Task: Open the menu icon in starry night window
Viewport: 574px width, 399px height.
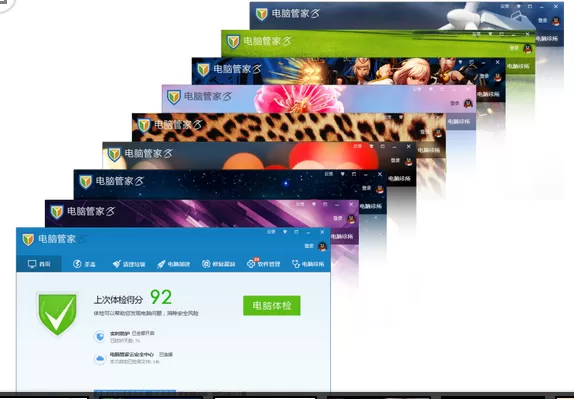Action: pyautogui.click(x=354, y=174)
